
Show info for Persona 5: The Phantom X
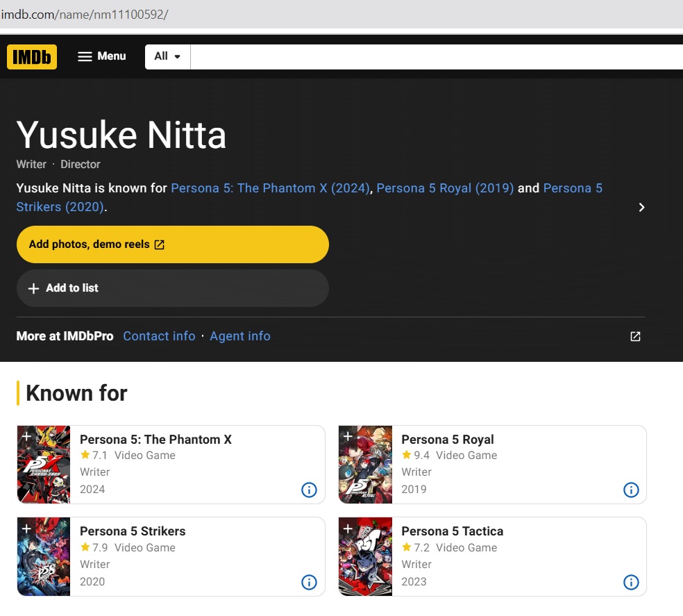click(x=310, y=490)
